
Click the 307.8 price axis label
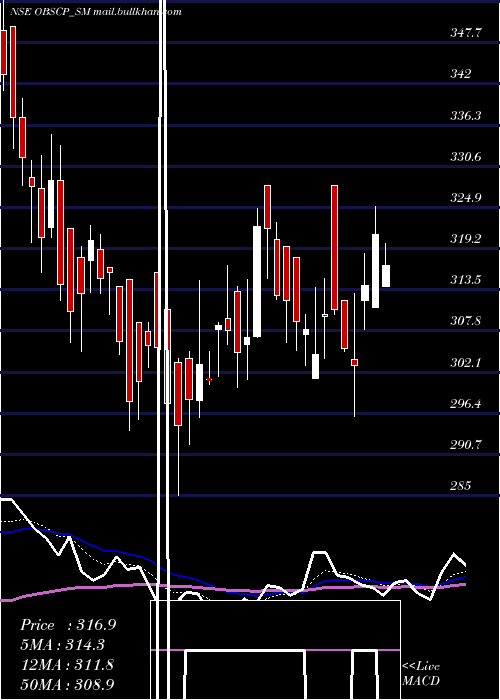(x=466, y=321)
